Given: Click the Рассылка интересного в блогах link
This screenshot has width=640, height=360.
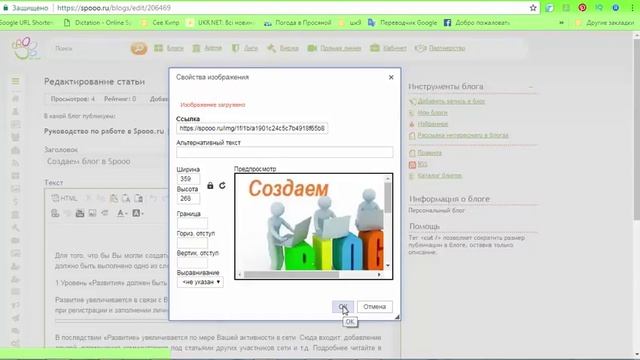Looking at the screenshot, I should 463,135.
